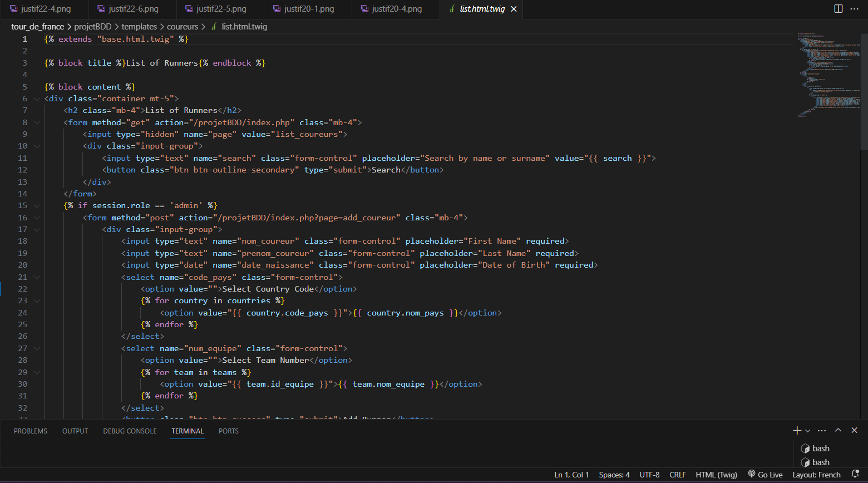The height and width of the screenshot is (483, 868).
Task: Close the terminal panel
Action: click(855, 430)
